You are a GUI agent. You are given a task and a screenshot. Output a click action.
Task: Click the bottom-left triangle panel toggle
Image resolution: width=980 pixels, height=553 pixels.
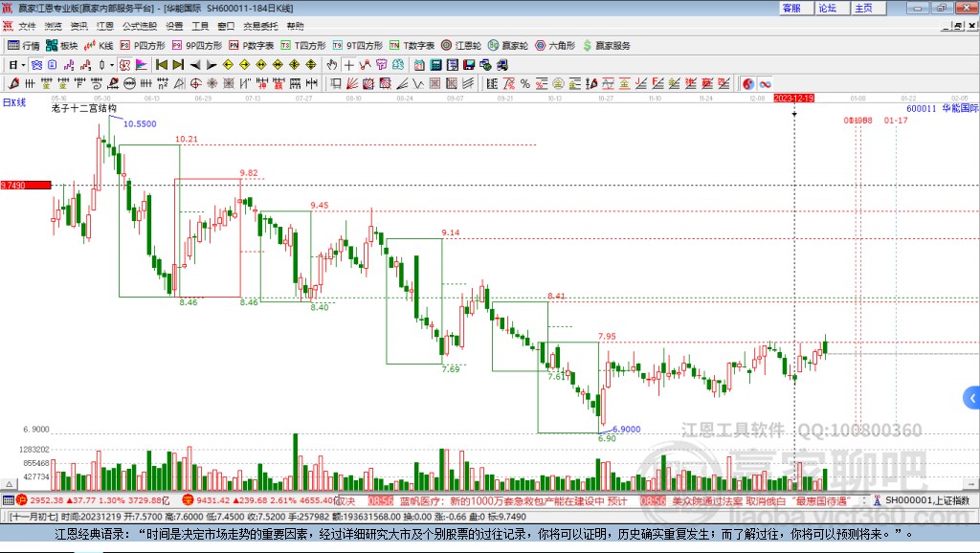(x=9, y=484)
